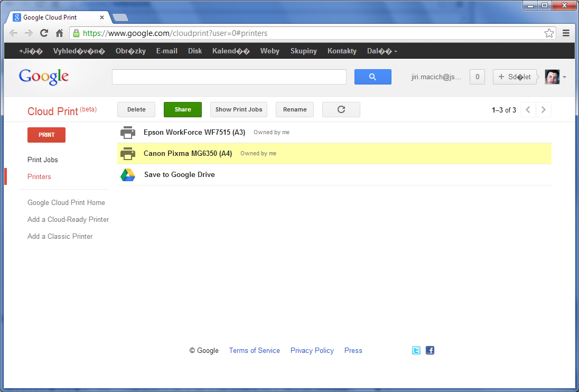The width and height of the screenshot is (579, 392).
Task: Click the jiri.macich account email
Action: (x=436, y=77)
